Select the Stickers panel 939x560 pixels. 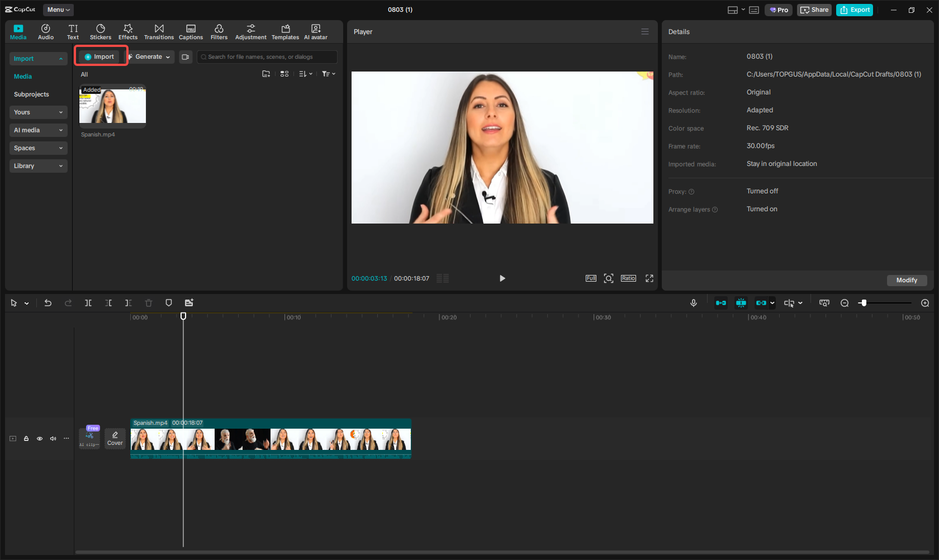pyautogui.click(x=101, y=31)
